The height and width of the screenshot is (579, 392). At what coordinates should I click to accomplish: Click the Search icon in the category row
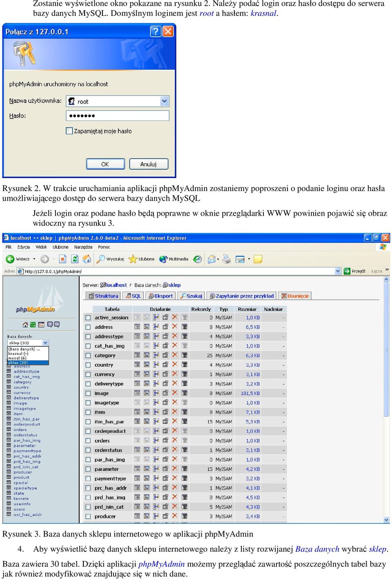pos(147,355)
